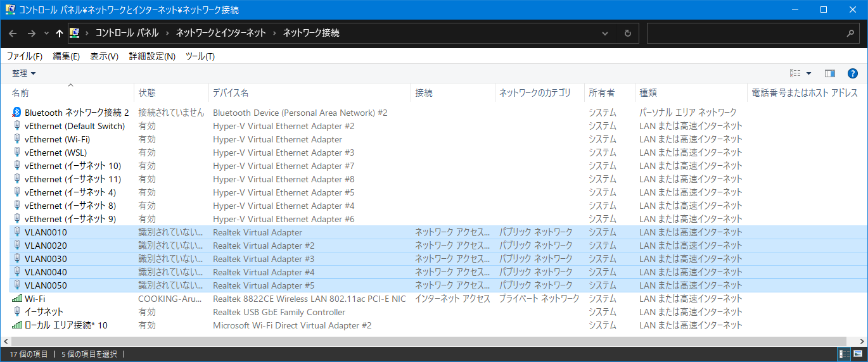
Task: Expand the address bar history dropdown
Action: tap(605, 33)
